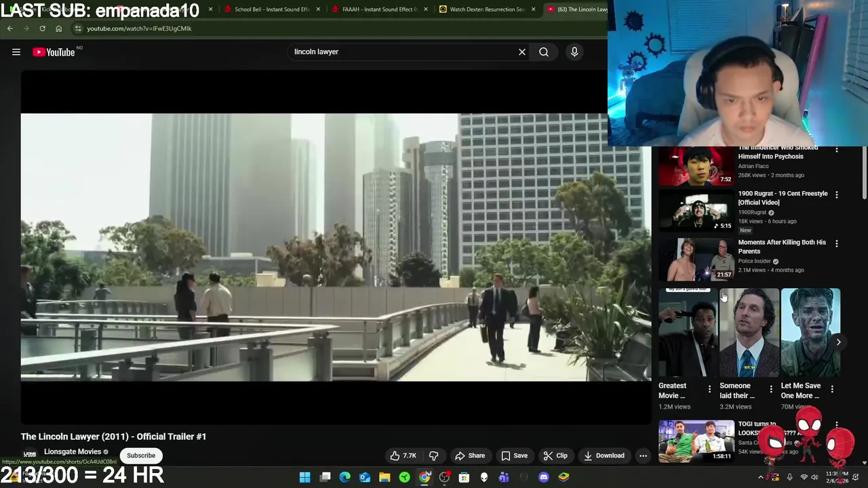The image size is (868, 488).
Task: Reload the page using refresh icon
Action: (x=42, y=28)
